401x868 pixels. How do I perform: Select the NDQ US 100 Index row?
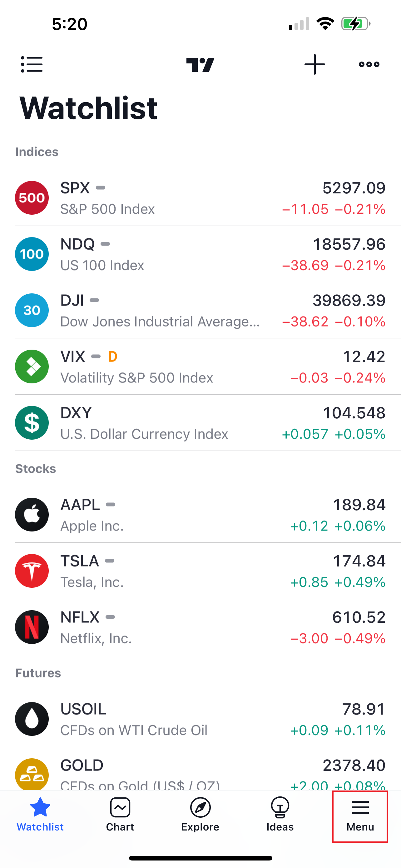(200, 254)
